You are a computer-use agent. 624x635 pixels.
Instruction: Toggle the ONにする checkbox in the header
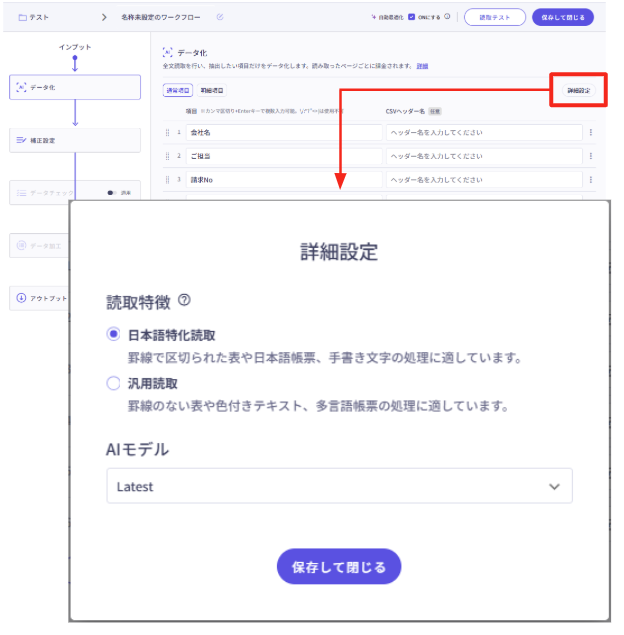pyautogui.click(x=411, y=17)
